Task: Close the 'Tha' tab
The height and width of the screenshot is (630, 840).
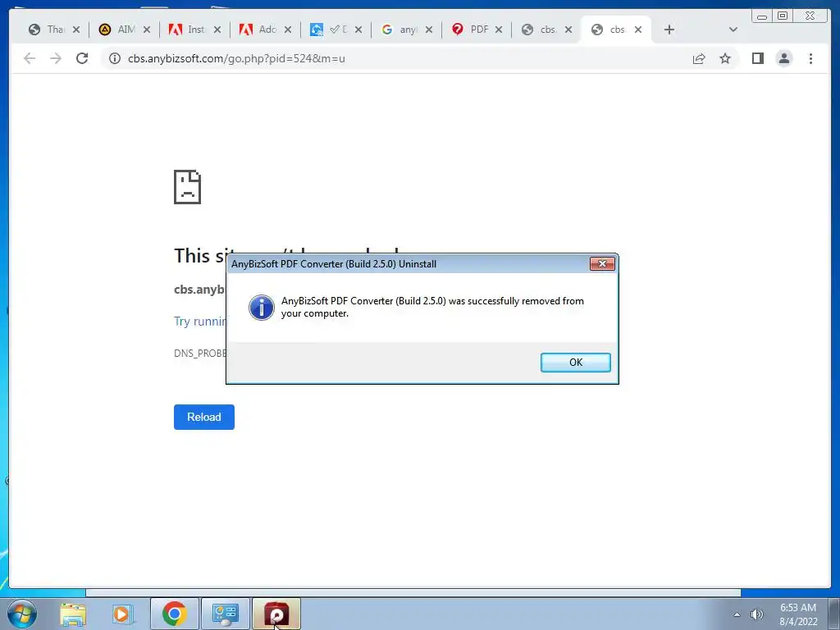Action: 76,30
